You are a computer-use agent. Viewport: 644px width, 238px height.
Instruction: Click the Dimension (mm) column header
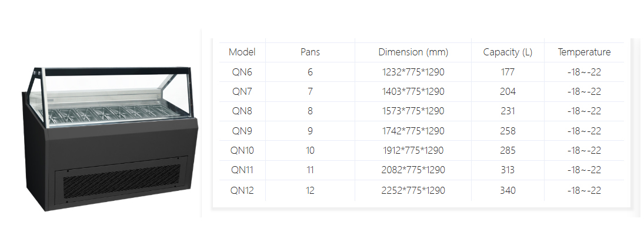tap(413, 52)
